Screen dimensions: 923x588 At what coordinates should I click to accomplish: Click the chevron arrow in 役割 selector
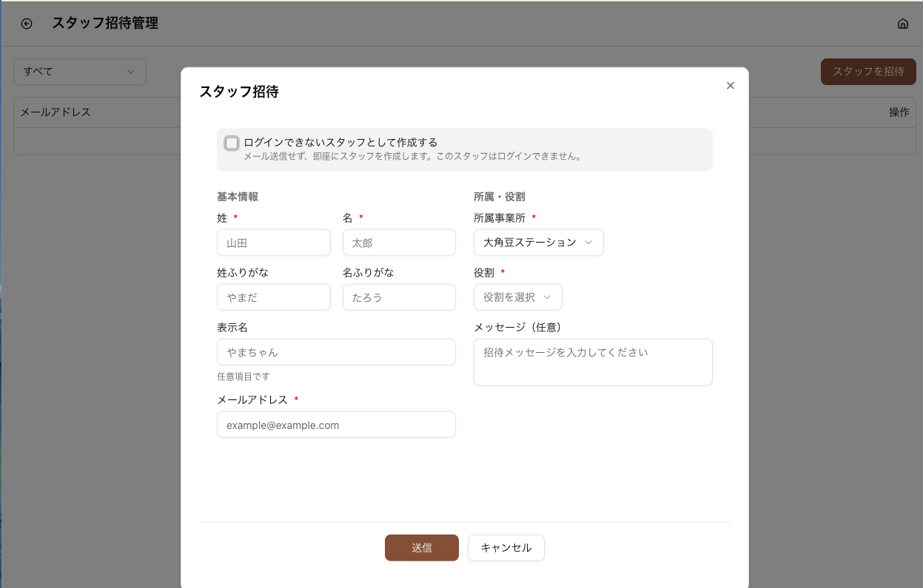click(x=547, y=297)
